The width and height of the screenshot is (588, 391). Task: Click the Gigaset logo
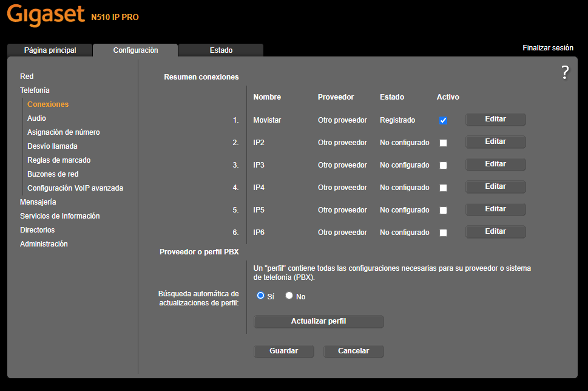46,16
